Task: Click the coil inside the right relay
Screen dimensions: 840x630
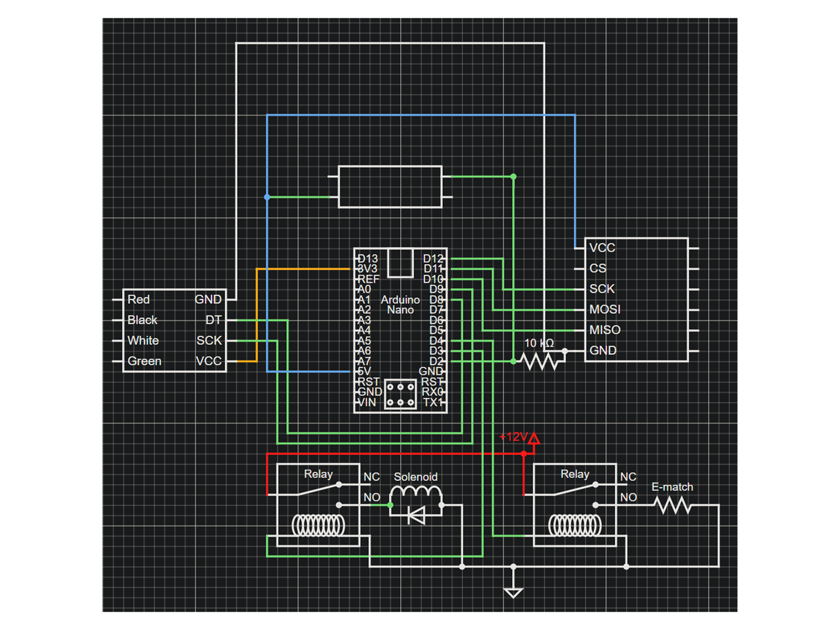Action: [575, 525]
